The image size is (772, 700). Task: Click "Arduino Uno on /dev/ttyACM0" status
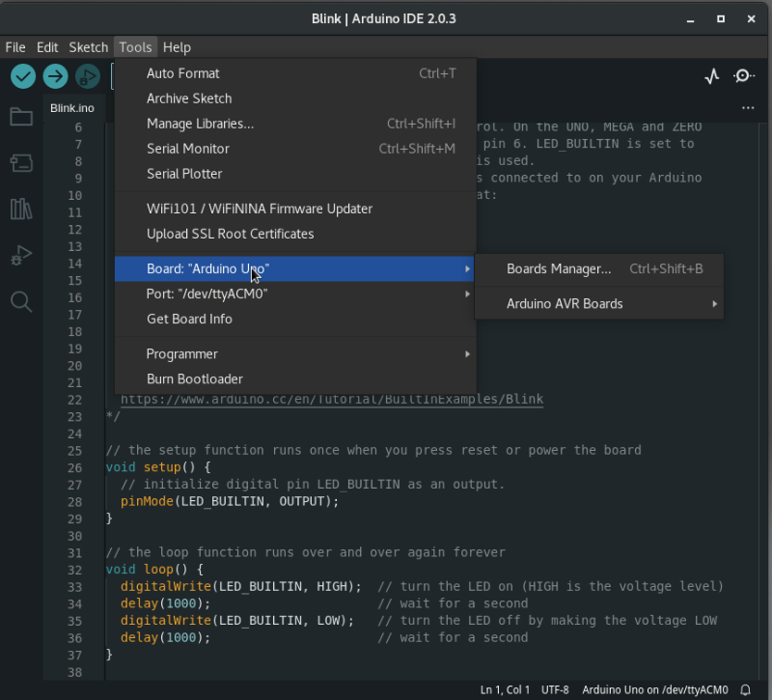click(655, 689)
